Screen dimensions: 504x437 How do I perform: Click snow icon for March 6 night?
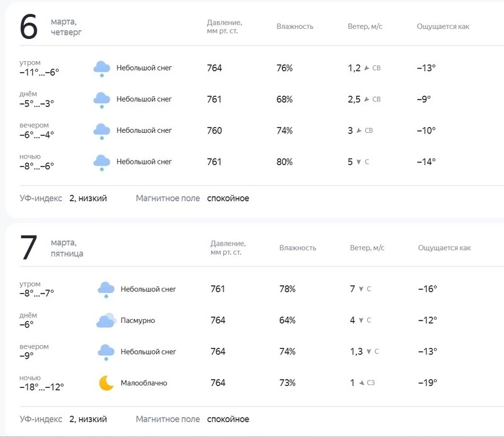tap(101, 162)
